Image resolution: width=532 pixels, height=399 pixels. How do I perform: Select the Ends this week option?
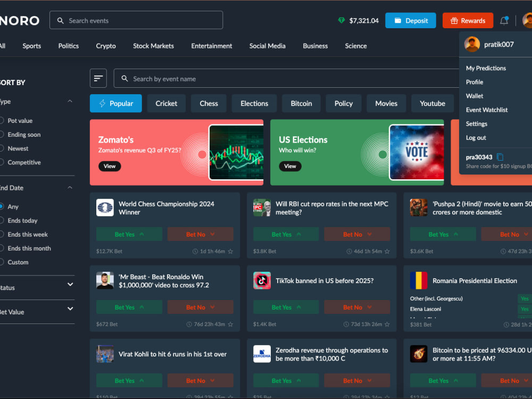[24, 234]
